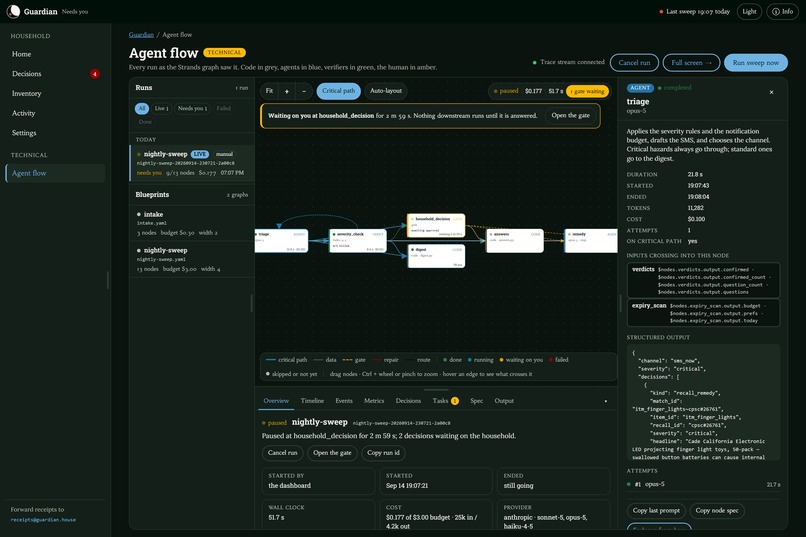The width and height of the screenshot is (806, 537).
Task: Open the Events tab
Action: click(344, 401)
